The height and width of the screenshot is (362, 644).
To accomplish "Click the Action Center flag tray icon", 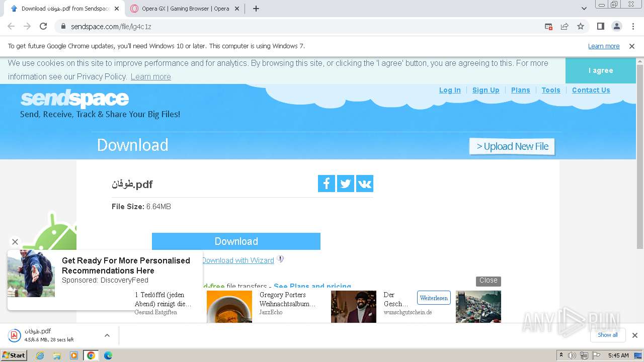I will [596, 355].
